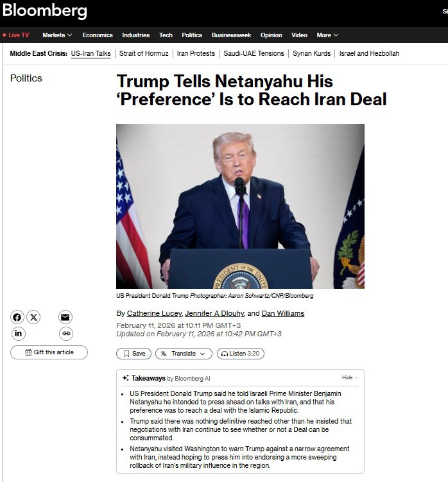
Task: Share article via email icon
Action: click(65, 317)
